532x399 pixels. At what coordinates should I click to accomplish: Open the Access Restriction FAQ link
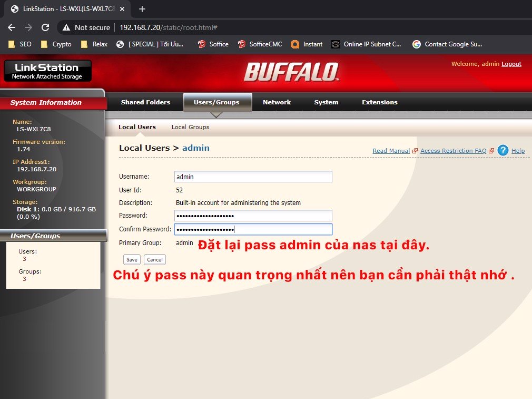[454, 151]
